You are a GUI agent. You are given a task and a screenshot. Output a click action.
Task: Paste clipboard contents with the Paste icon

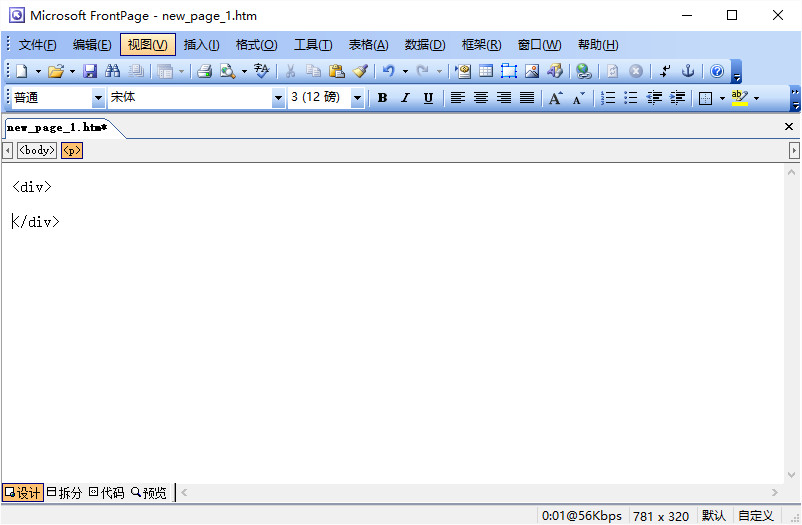click(x=337, y=71)
